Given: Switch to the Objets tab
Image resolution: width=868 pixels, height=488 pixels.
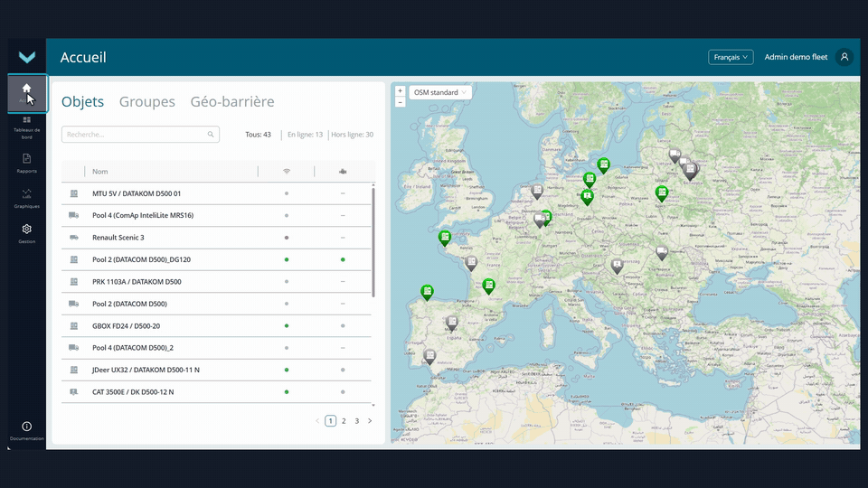Looking at the screenshot, I should click(x=82, y=102).
